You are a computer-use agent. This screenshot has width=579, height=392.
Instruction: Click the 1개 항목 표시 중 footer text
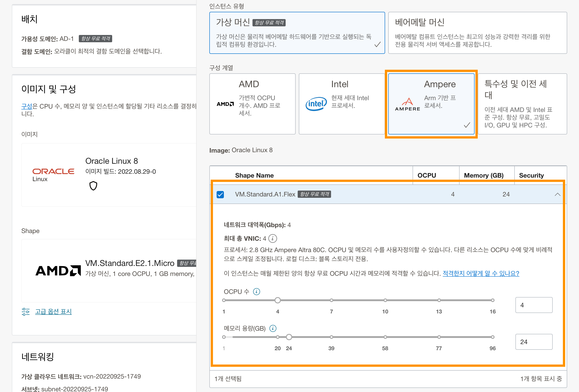point(541,379)
